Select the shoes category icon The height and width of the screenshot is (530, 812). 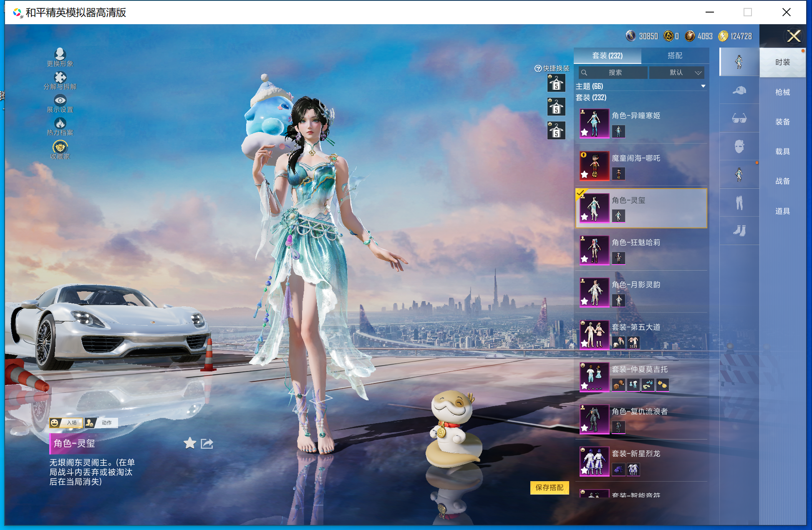(739, 231)
